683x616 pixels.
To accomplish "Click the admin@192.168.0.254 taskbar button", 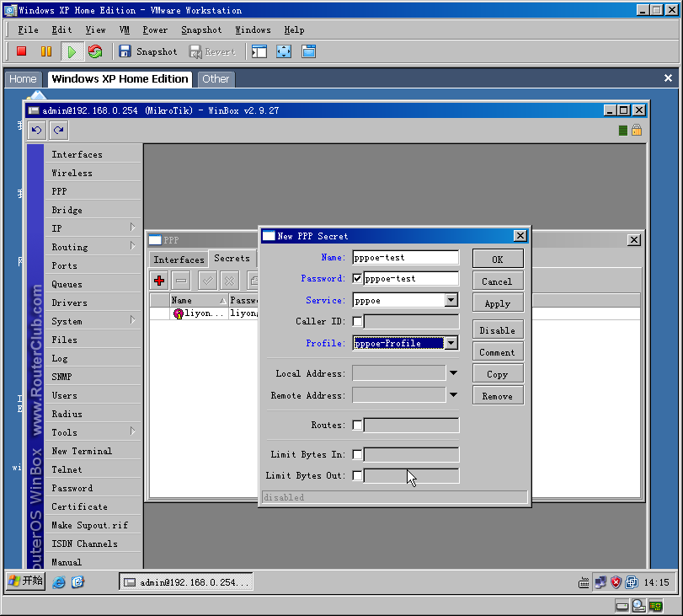I will click(186, 582).
